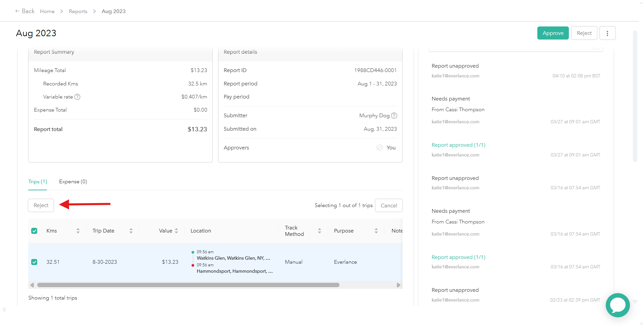Click the left scroll arrow of trips table

coord(32,285)
